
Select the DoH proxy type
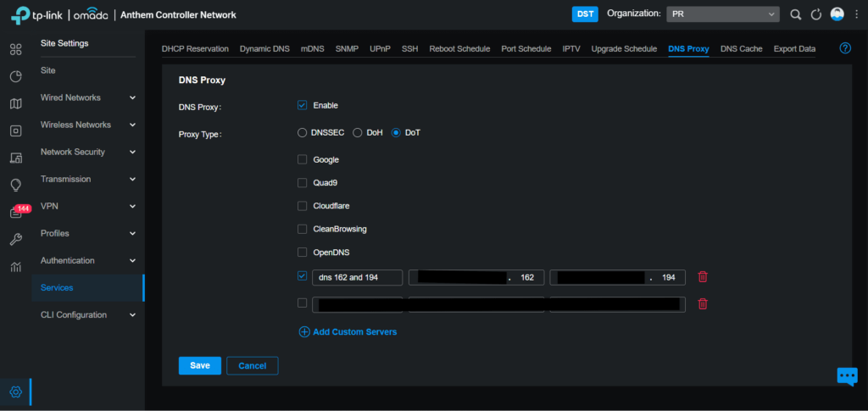click(x=358, y=133)
